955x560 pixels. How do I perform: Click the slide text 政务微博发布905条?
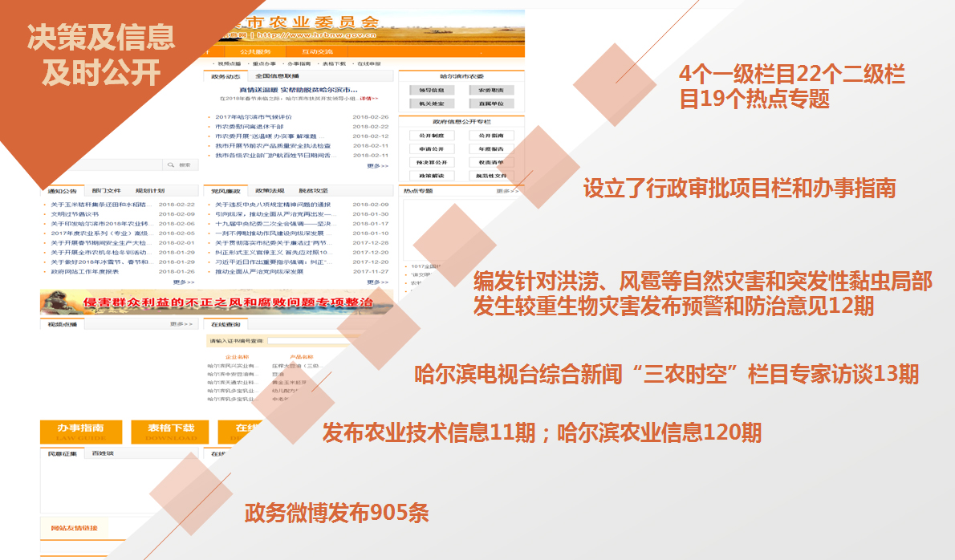pos(337,513)
